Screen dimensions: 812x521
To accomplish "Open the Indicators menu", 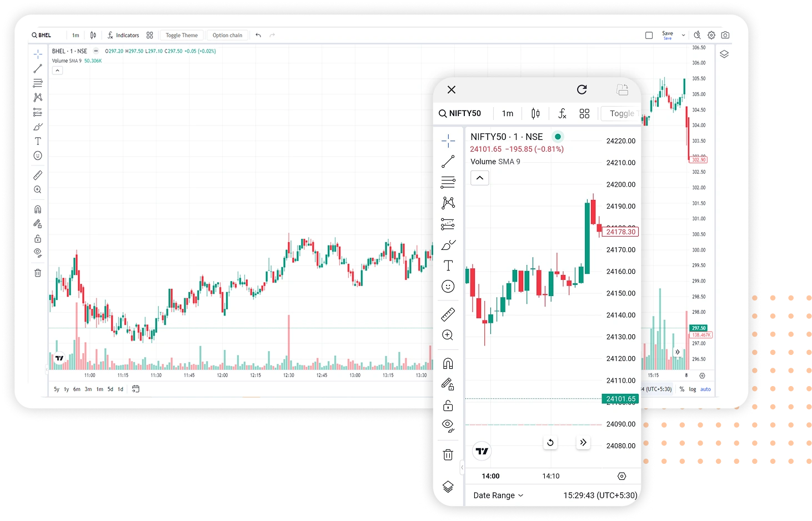I will (x=123, y=35).
